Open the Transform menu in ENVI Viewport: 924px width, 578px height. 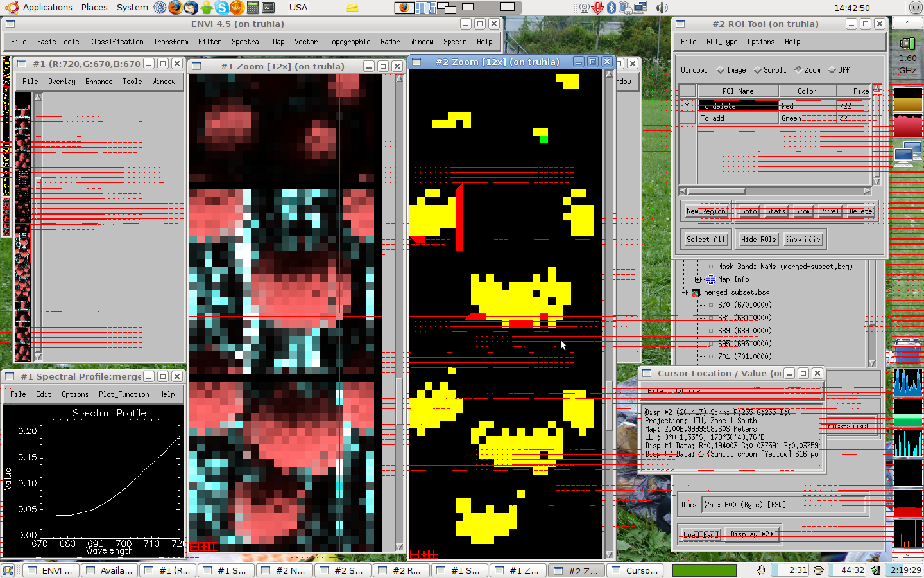(x=171, y=42)
